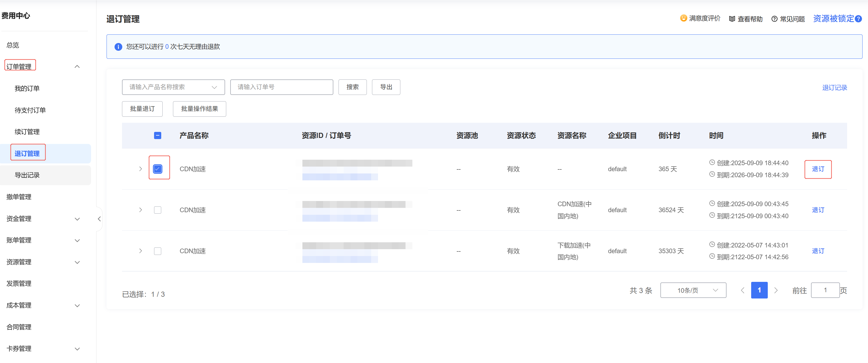Click the order number input field
This screenshot has width=868, height=363.
pos(282,87)
